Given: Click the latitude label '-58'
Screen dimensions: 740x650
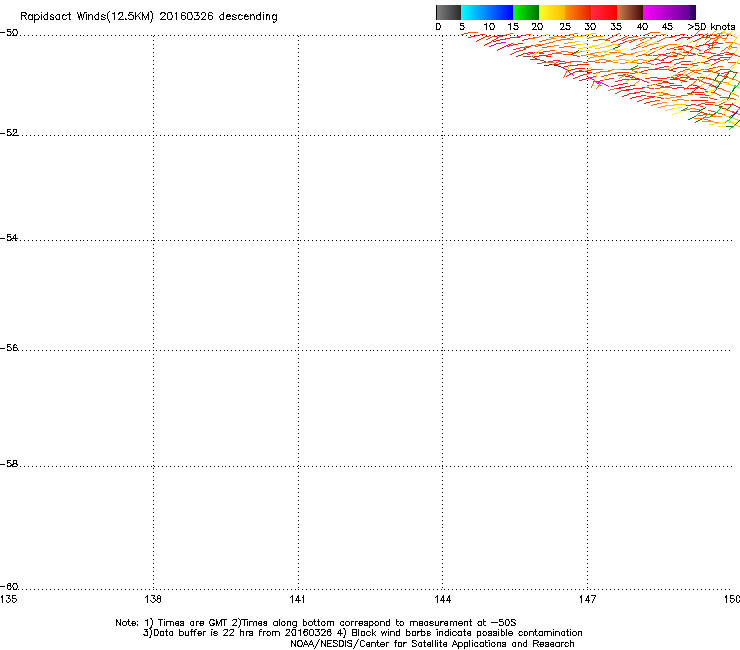Looking at the screenshot, I should (9, 464).
